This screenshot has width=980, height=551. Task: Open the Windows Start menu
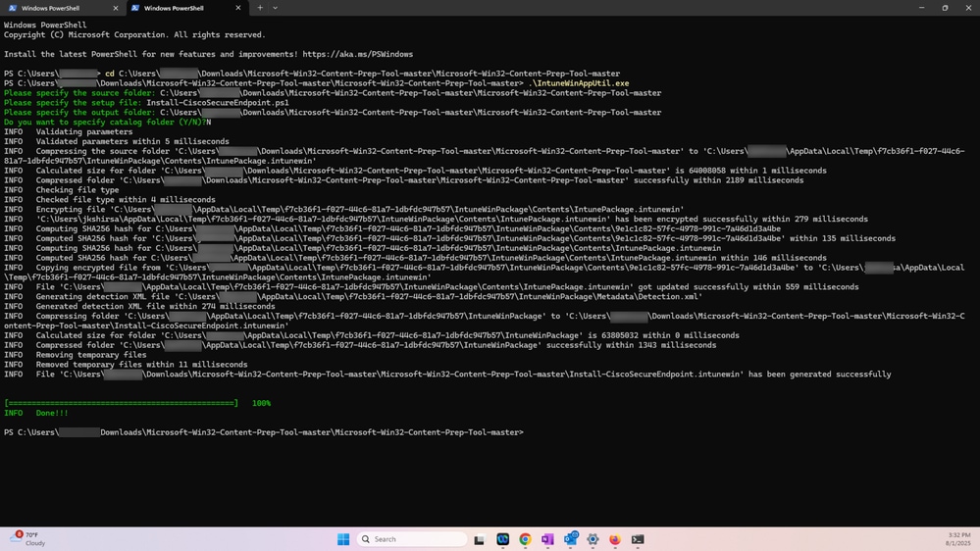click(x=343, y=539)
